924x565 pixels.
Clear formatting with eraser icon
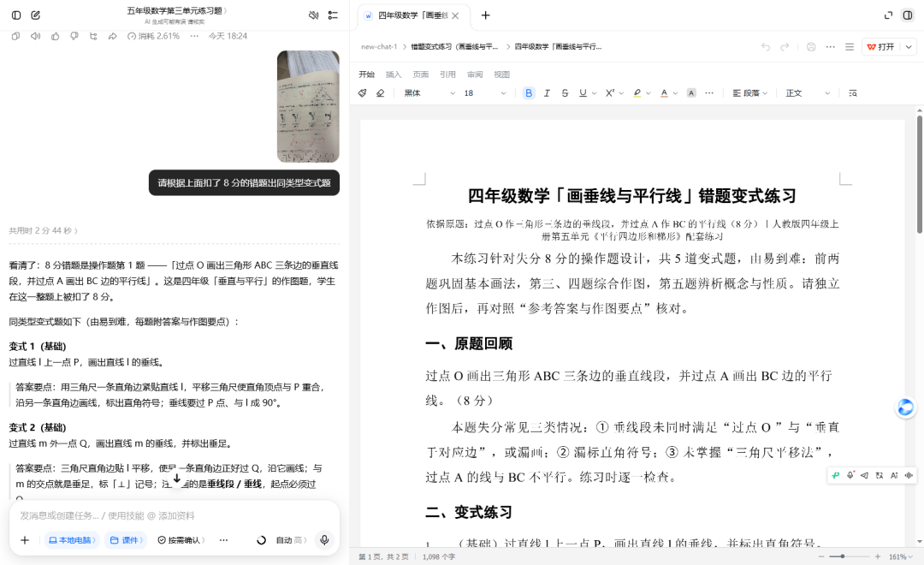380,93
